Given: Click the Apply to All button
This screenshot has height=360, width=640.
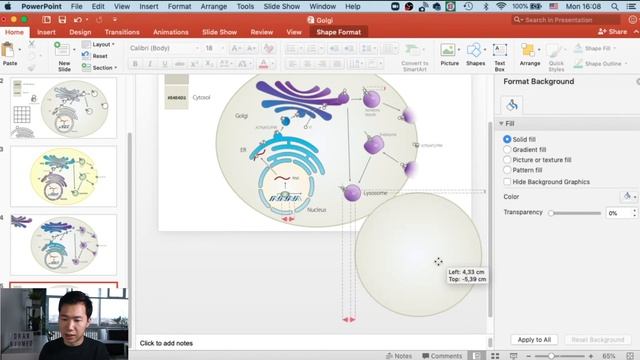Looking at the screenshot, I should pos(534,340).
